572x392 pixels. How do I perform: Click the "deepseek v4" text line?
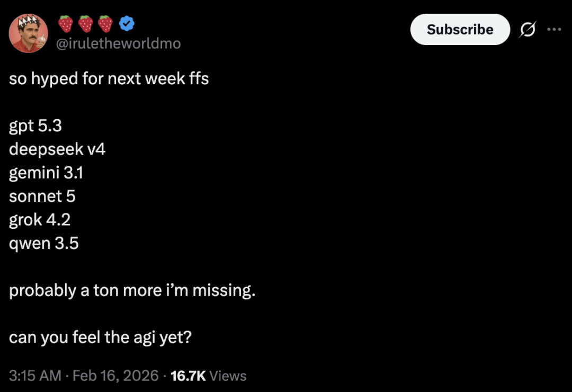57,149
